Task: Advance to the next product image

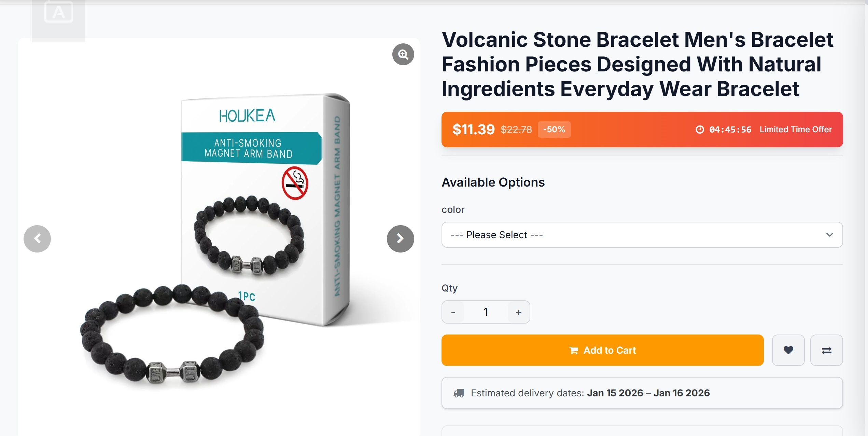Action: 400,239
